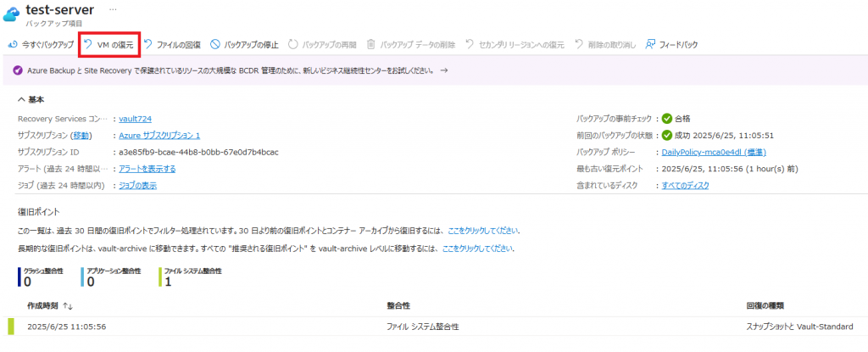This screenshot has width=868, height=352.
Task: Click セカンダリ リージョンへの復元
Action: tap(515, 44)
